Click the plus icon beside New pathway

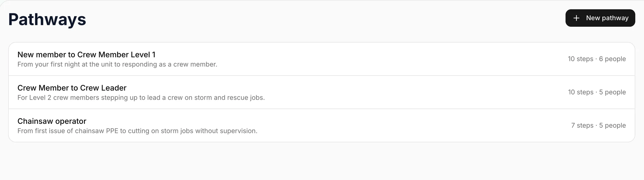pyautogui.click(x=576, y=18)
